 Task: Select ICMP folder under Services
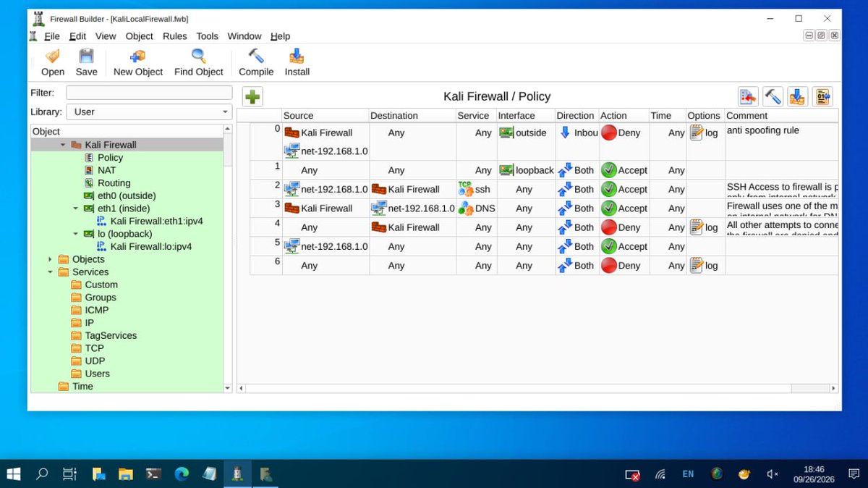(x=96, y=310)
